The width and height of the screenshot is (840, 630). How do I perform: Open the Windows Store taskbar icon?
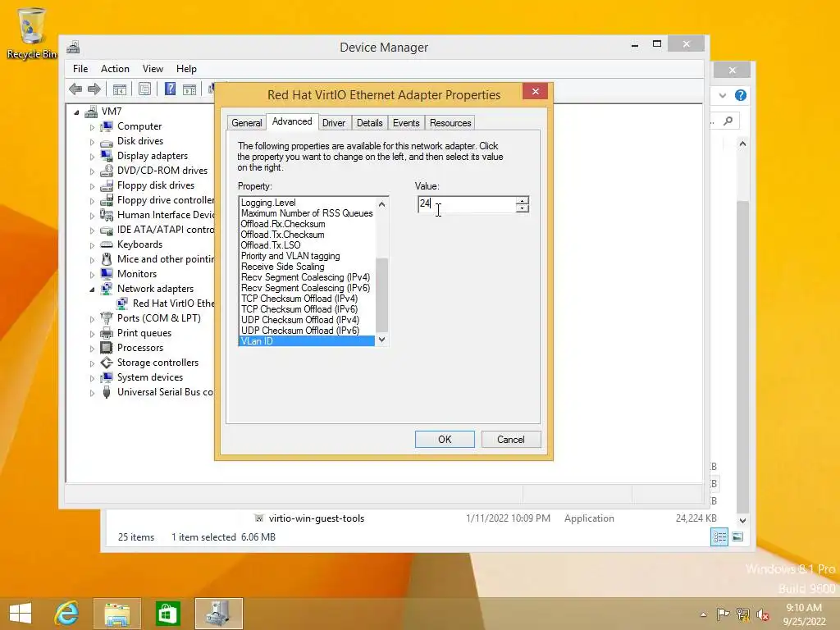click(x=167, y=614)
